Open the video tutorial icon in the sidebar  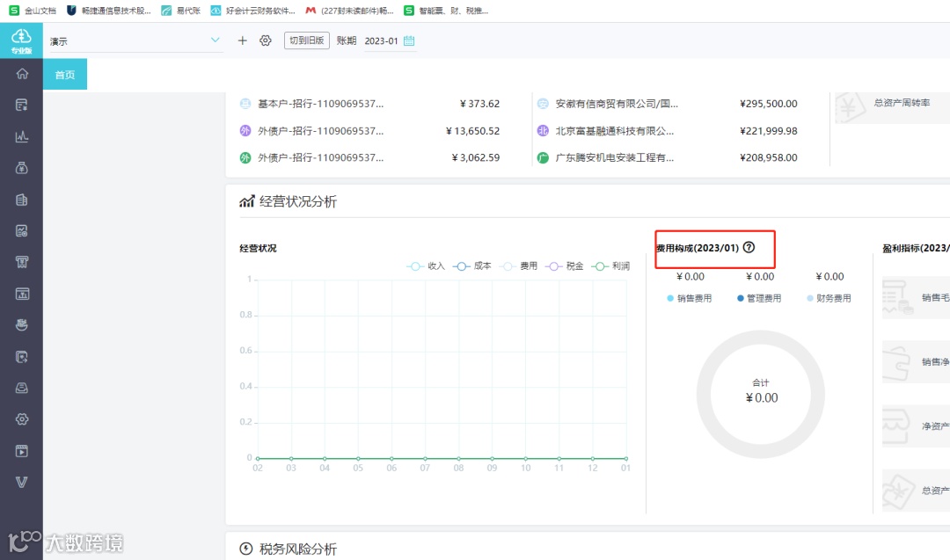[22, 451]
